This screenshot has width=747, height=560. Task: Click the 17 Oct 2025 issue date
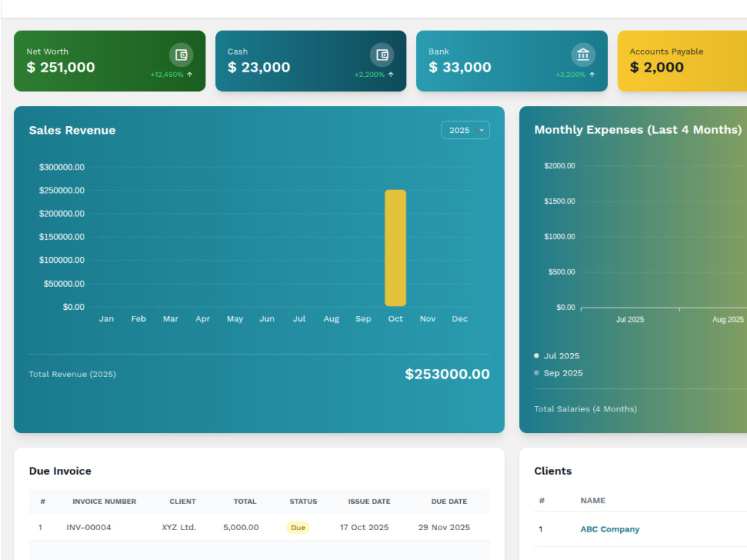(364, 527)
